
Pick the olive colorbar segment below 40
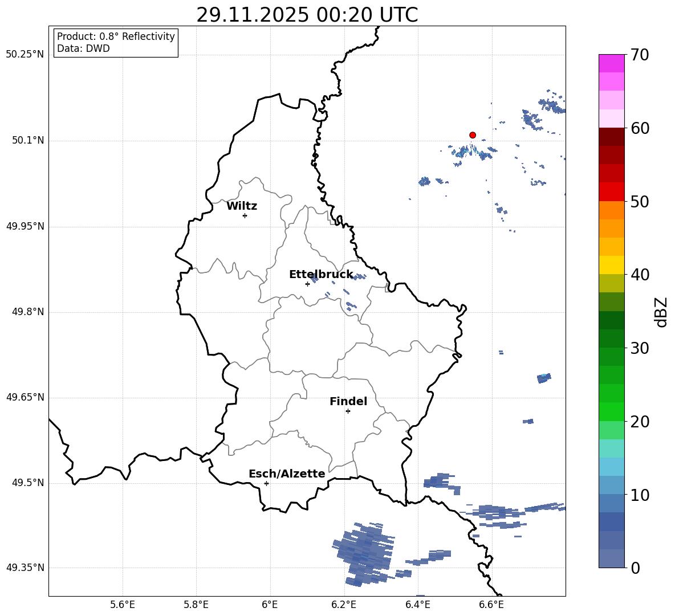pyautogui.click(x=612, y=283)
